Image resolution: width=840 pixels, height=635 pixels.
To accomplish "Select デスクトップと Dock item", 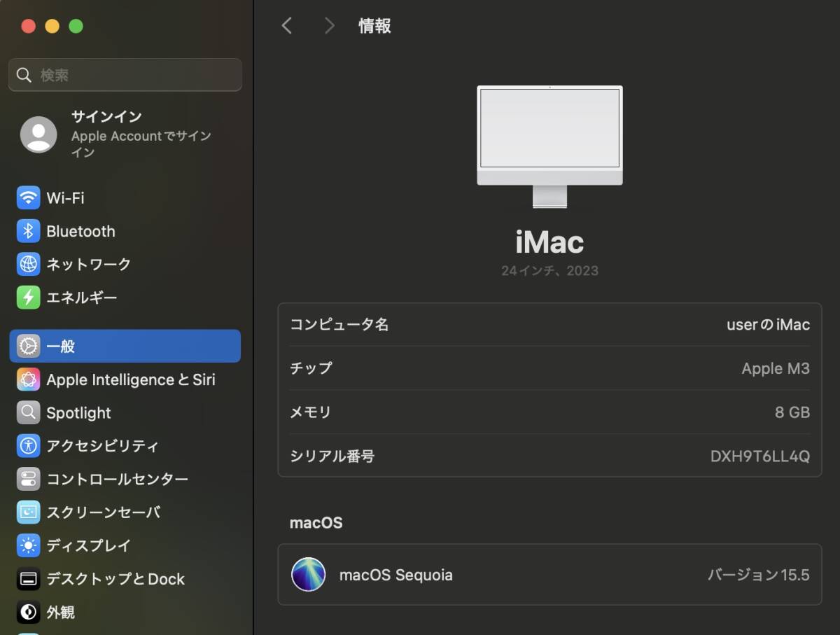I will coord(115,579).
